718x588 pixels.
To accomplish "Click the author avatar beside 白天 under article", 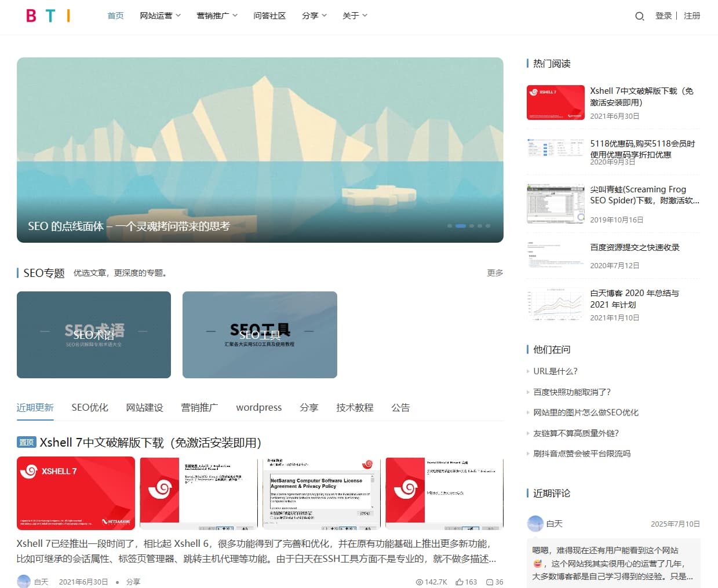I will pyautogui.click(x=24, y=580).
